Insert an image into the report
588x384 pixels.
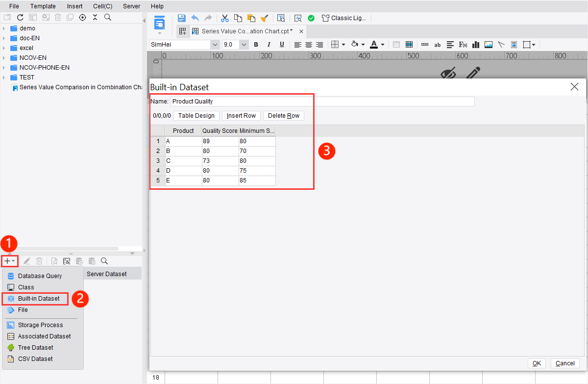point(488,45)
